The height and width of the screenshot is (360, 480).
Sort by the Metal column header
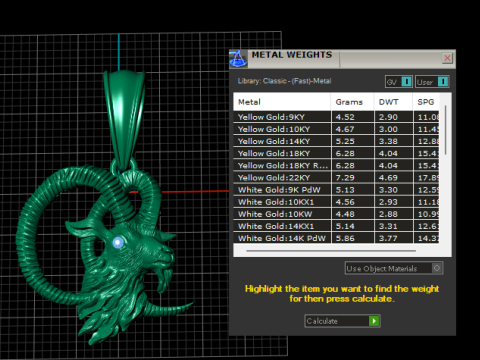[x=282, y=102]
